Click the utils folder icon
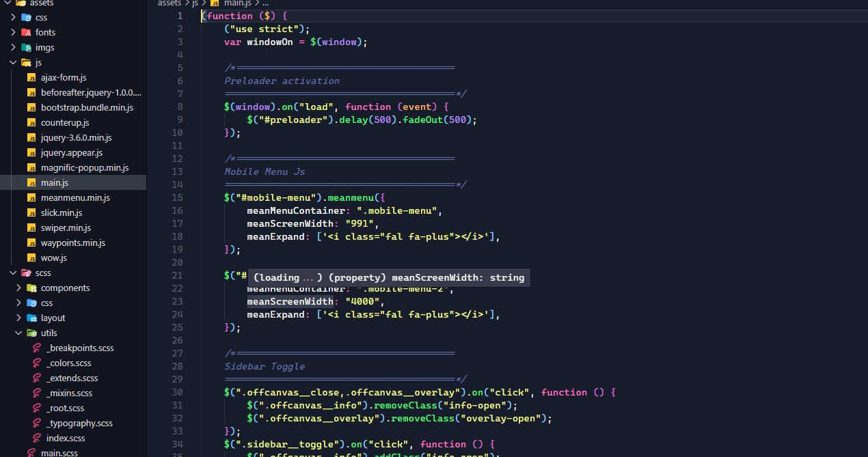The width and height of the screenshot is (868, 457). 31,333
